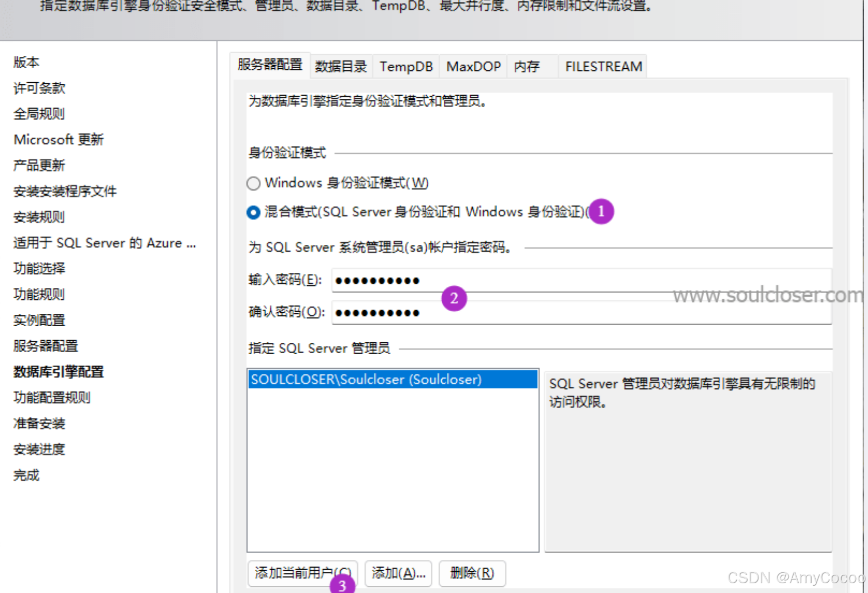Select 混合模式 authentication option
Viewport: 868px width, 593px height.
tap(254, 212)
